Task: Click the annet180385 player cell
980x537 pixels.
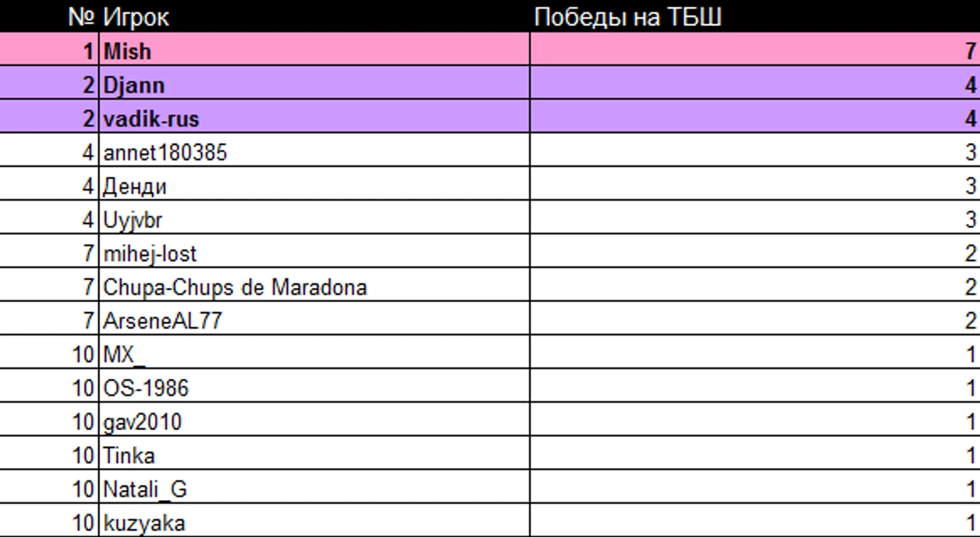Action: [x=314, y=150]
